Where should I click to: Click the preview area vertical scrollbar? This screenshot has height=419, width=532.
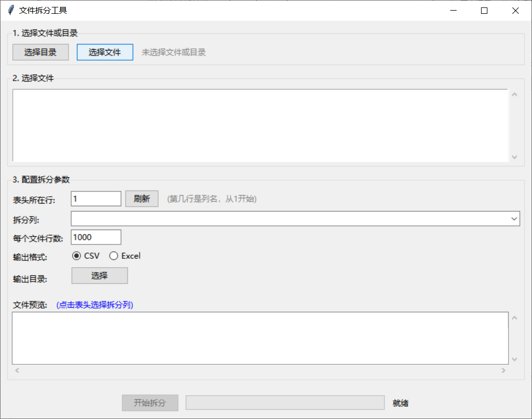[514, 338]
